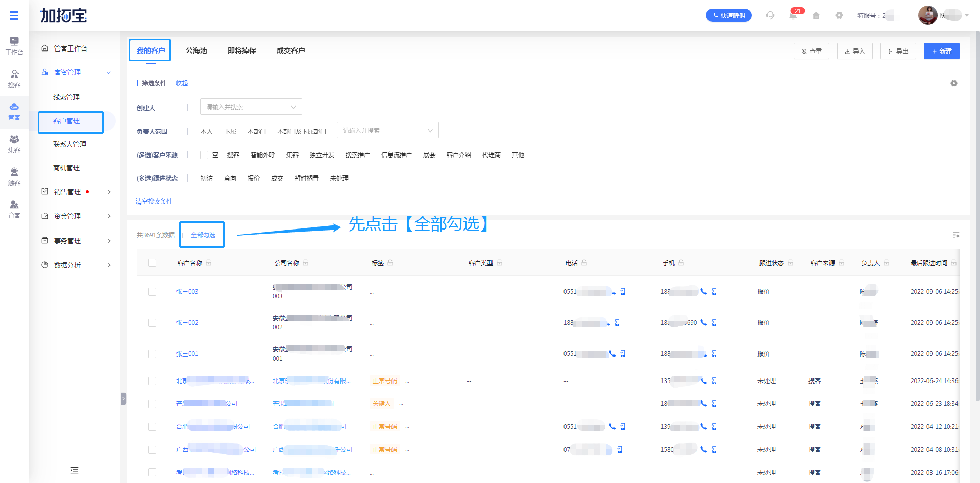Image resolution: width=980 pixels, height=483 pixels.
Task: Check the 2022-06-24 row checkbox
Action: pos(152,381)
